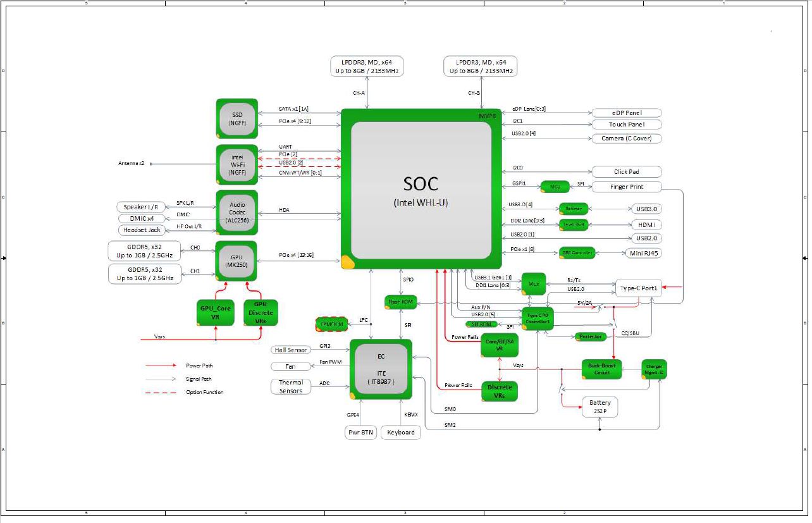Click the GPU (MX250) block
Viewport: 812px width, 523px height.
pyautogui.click(x=237, y=261)
